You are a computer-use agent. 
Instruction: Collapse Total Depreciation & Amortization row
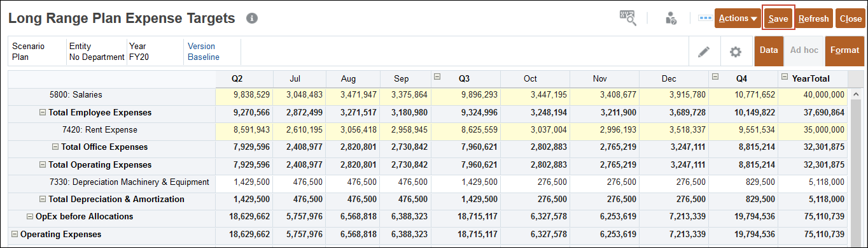click(43, 200)
